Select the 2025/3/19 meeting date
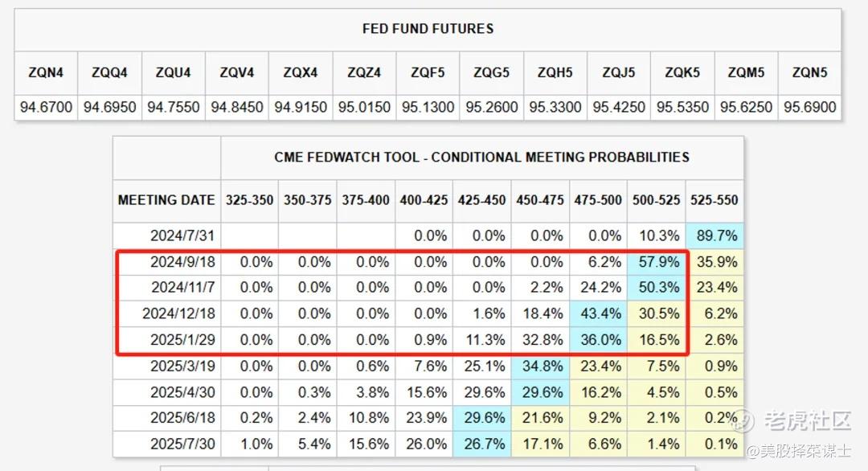The width and height of the screenshot is (868, 471). click(x=182, y=367)
